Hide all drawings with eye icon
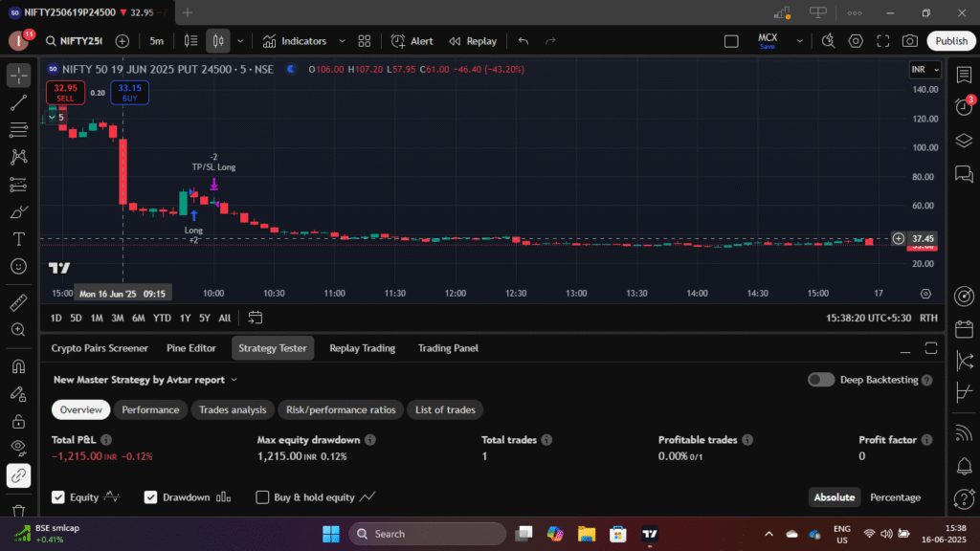 click(x=19, y=448)
